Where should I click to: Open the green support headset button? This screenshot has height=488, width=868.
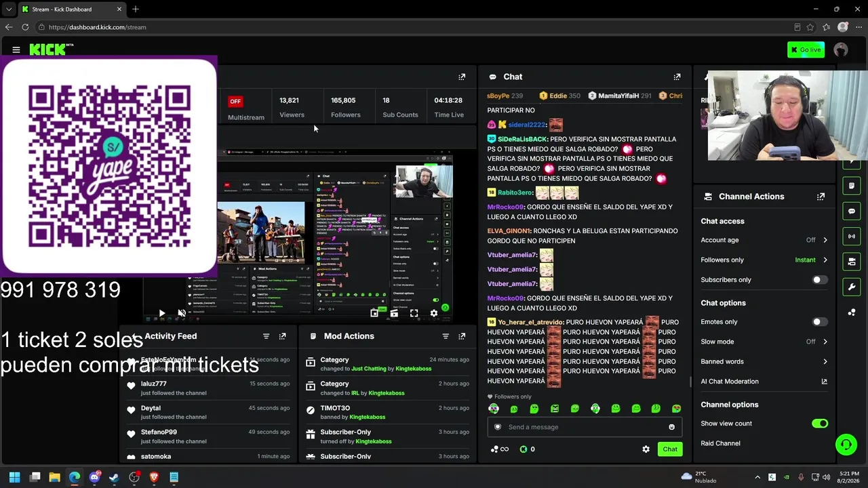pos(846,445)
